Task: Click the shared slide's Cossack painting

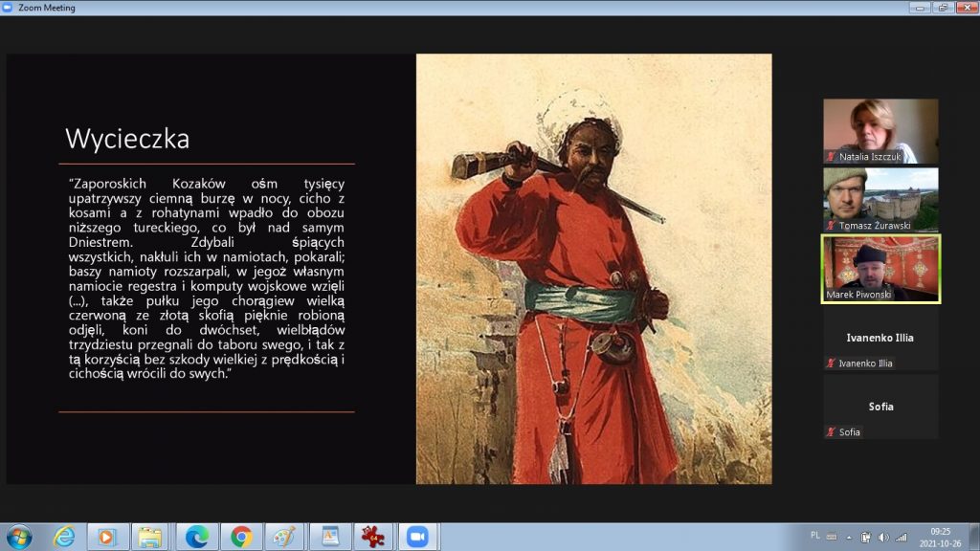Action: tap(593, 268)
